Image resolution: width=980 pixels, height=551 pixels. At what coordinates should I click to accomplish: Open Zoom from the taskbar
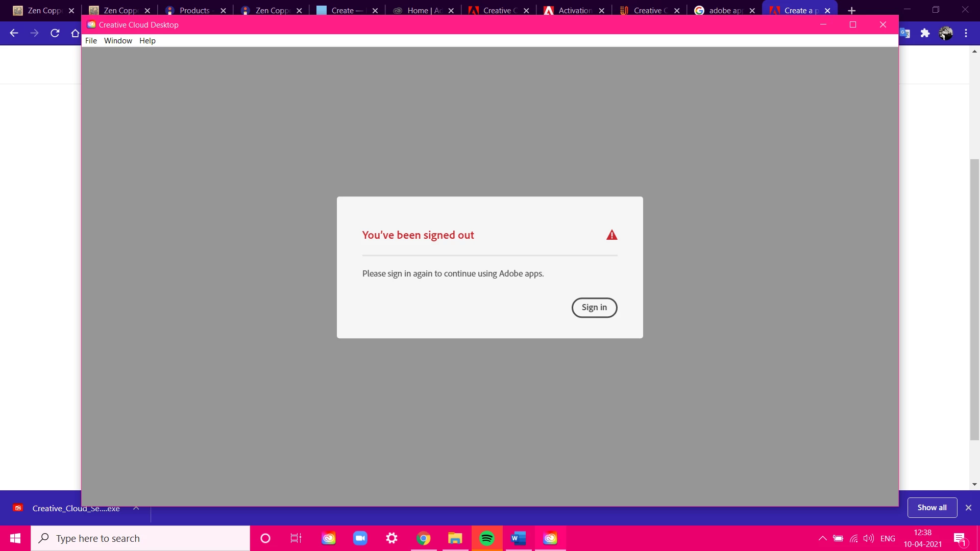point(360,538)
